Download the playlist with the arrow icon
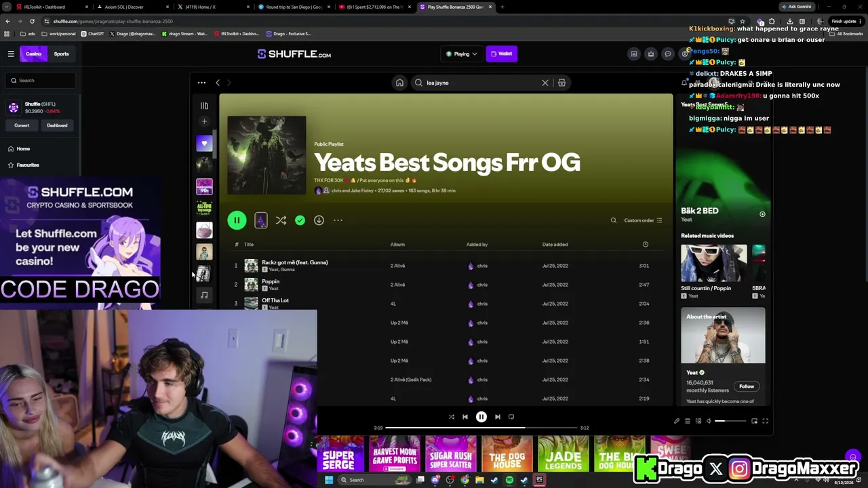The image size is (868, 488). click(319, 220)
